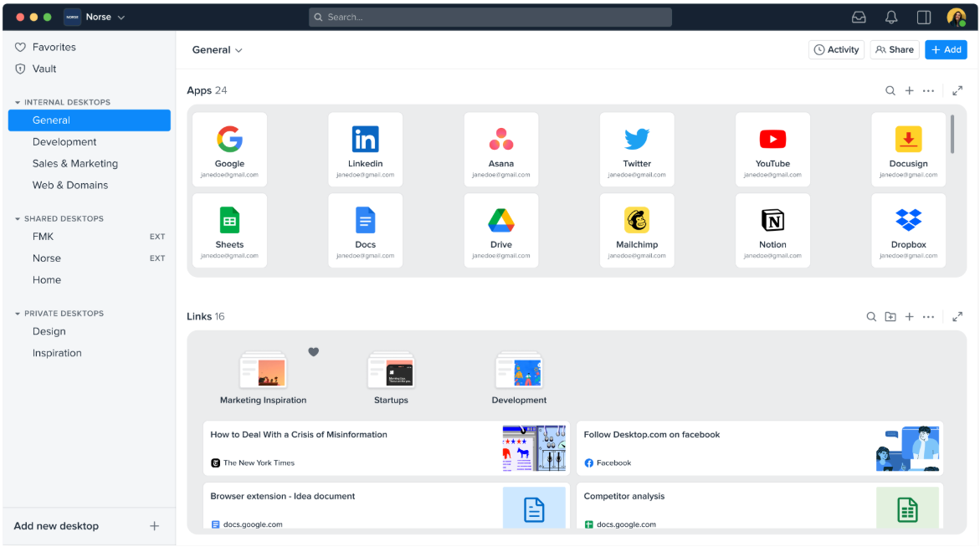Favorite the Marketing Inspiration folder via its heart

click(x=313, y=352)
